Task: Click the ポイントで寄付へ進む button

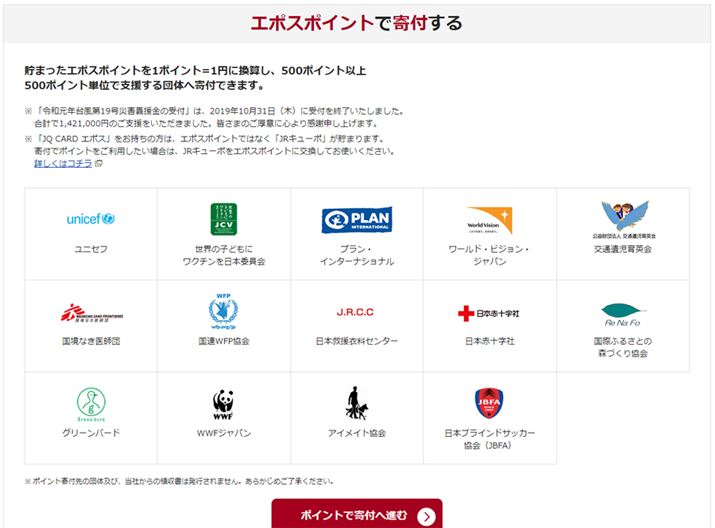Action: coord(357,514)
